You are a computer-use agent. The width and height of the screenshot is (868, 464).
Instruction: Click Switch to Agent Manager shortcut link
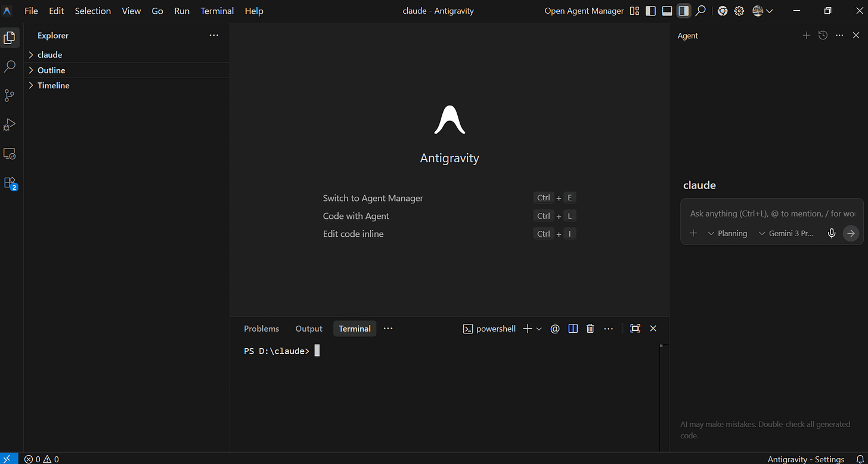[373, 198]
